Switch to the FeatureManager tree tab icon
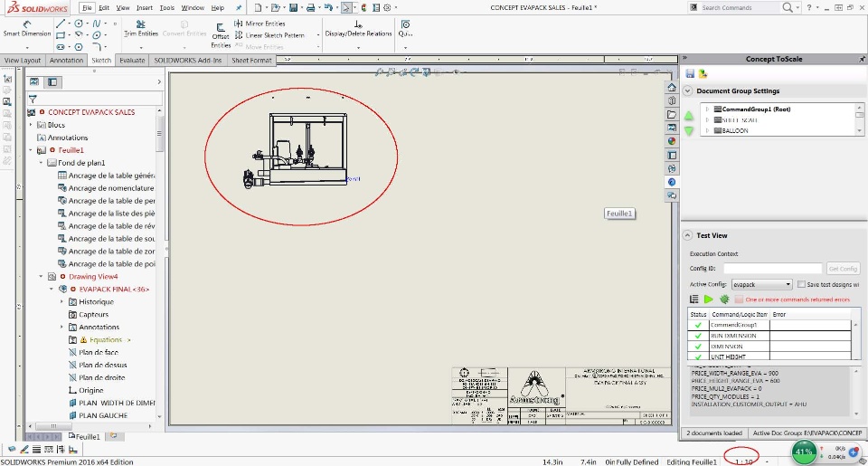Image resolution: width=868 pixels, height=466 pixels. (x=34, y=82)
